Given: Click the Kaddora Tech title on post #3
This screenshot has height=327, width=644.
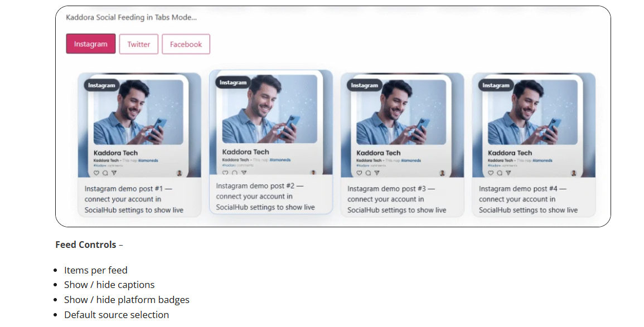Looking at the screenshot, I should 378,153.
